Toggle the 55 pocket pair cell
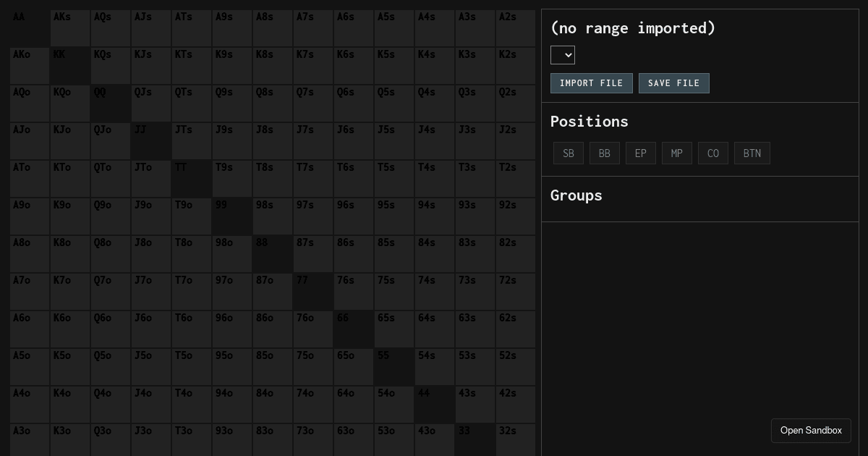This screenshot has width=868, height=456. coord(393,366)
